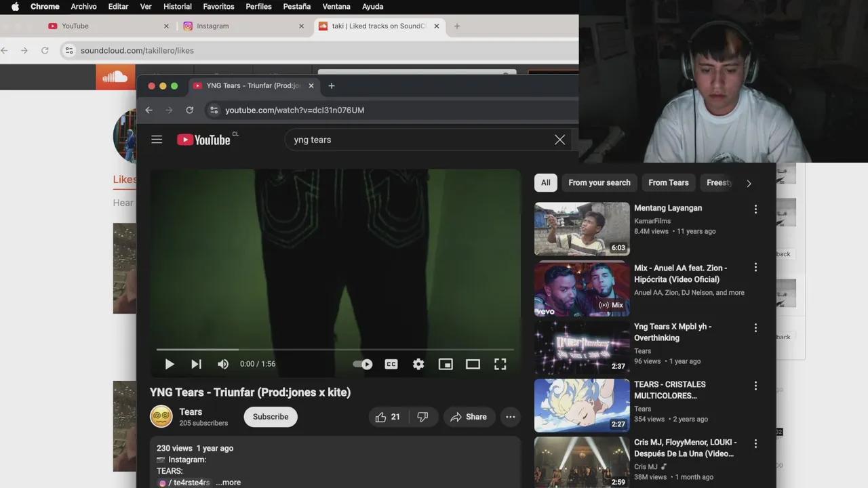Image resolution: width=868 pixels, height=488 pixels.
Task: Open TEARS - CRISTALES MULTICOLORES title
Action: pyautogui.click(x=670, y=390)
